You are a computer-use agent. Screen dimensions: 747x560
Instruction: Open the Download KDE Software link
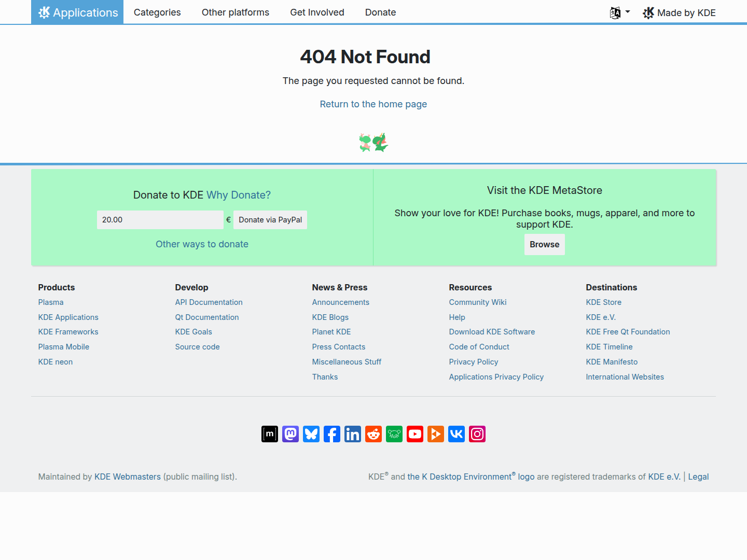click(492, 332)
